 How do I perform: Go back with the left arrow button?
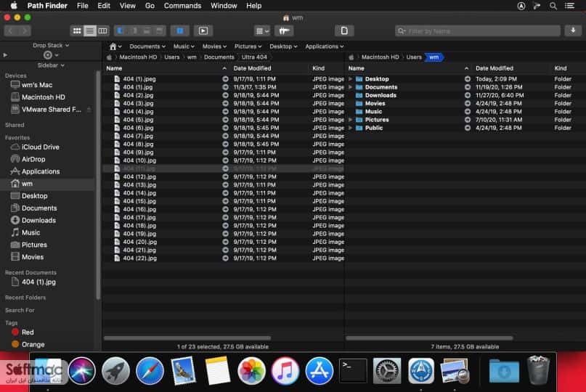[11, 31]
